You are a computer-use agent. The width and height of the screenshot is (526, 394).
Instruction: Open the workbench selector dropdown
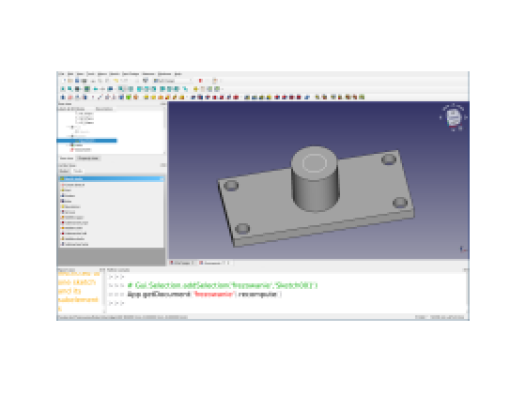[x=173, y=81]
